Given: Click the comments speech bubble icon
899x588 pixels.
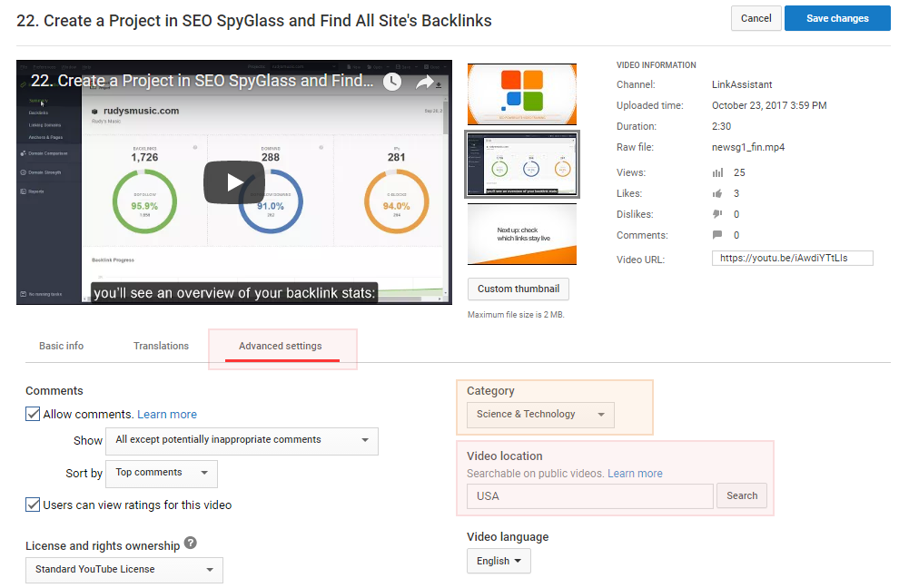Looking at the screenshot, I should 717,235.
